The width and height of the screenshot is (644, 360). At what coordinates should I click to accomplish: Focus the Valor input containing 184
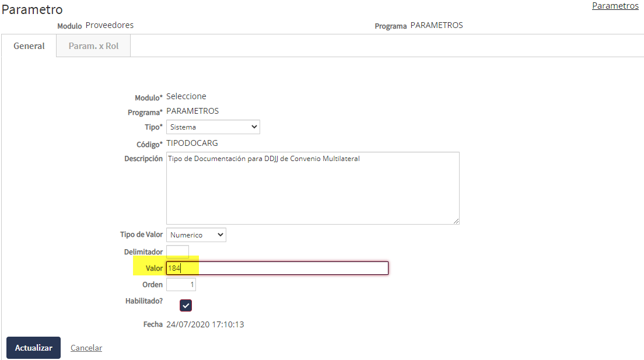click(277, 268)
